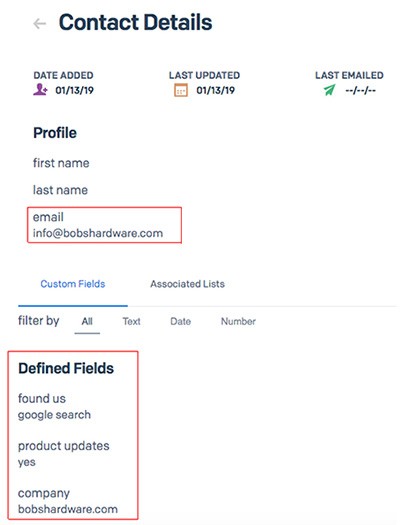The width and height of the screenshot is (400, 525).
Task: Filter custom fields by Date
Action: (x=180, y=321)
